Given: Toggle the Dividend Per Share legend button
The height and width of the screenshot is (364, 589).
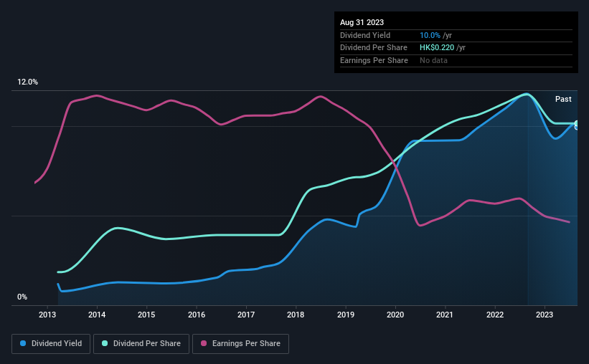Looking at the screenshot, I should pyautogui.click(x=141, y=343).
